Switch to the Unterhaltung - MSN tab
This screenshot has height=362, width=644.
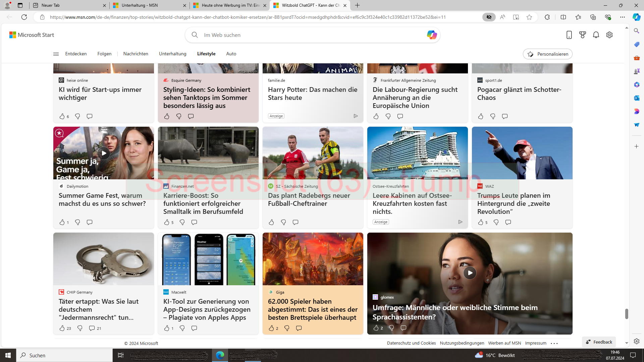149,5
